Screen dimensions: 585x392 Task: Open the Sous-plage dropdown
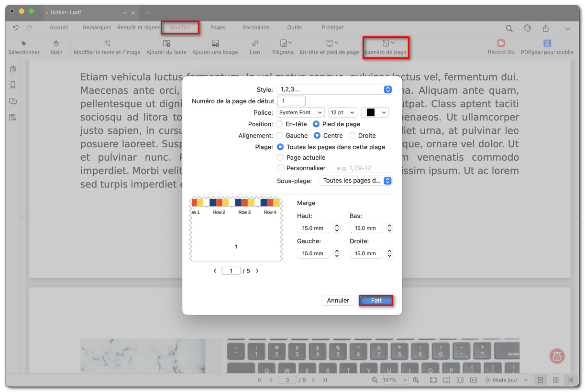(355, 181)
